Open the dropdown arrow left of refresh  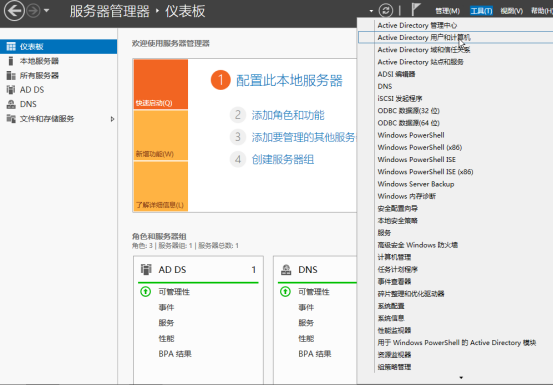click(371, 11)
